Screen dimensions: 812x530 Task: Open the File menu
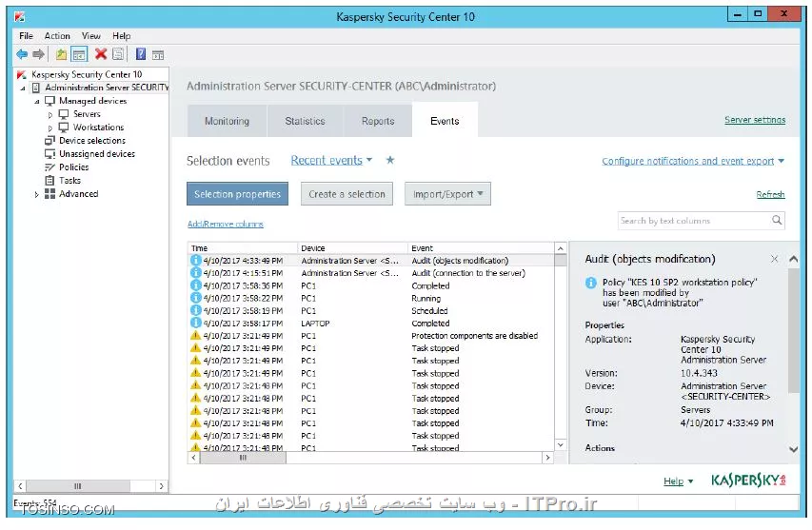[26, 36]
